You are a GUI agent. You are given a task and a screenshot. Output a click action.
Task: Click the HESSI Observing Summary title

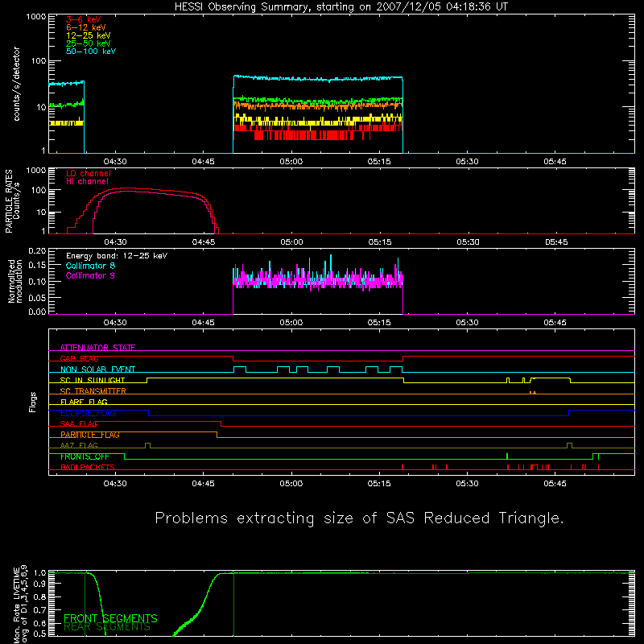[341, 7]
